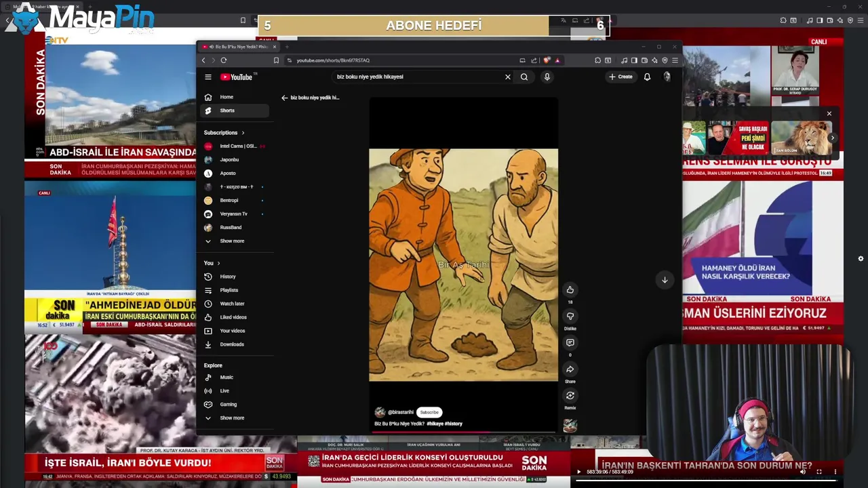Screen dimensions: 868x488
Task: Open Aposto subscription channel
Action: pos(235,174)
